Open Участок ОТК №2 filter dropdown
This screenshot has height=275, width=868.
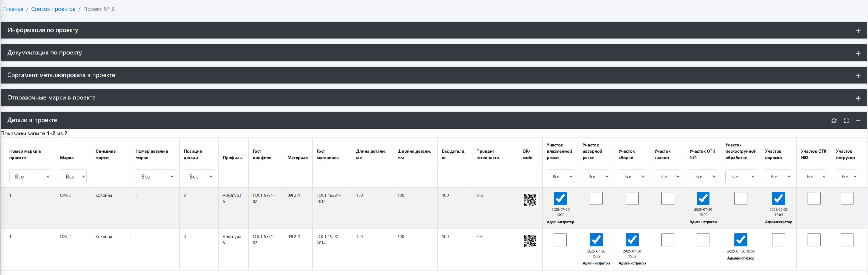point(814,176)
